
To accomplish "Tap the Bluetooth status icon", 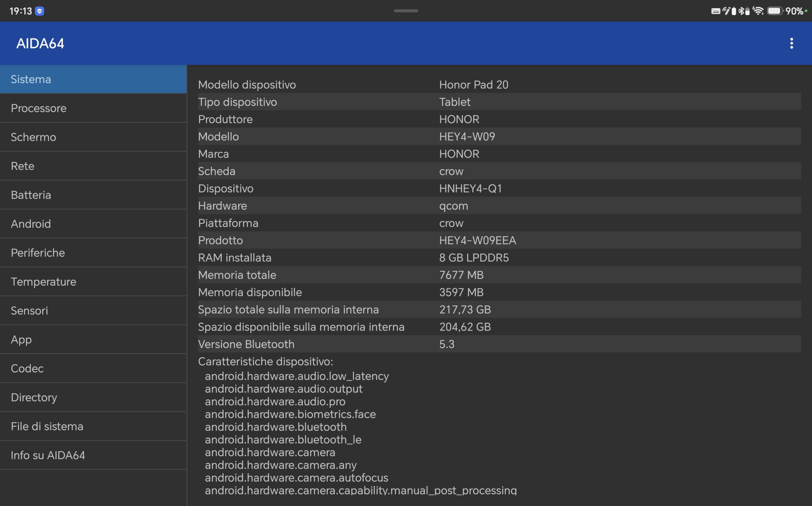I will coord(741,11).
